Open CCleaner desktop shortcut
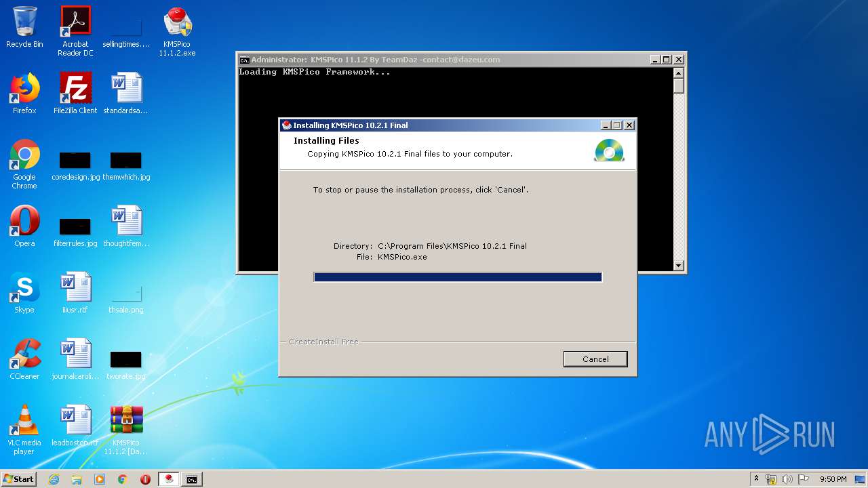The width and height of the screenshot is (868, 488). (24, 359)
